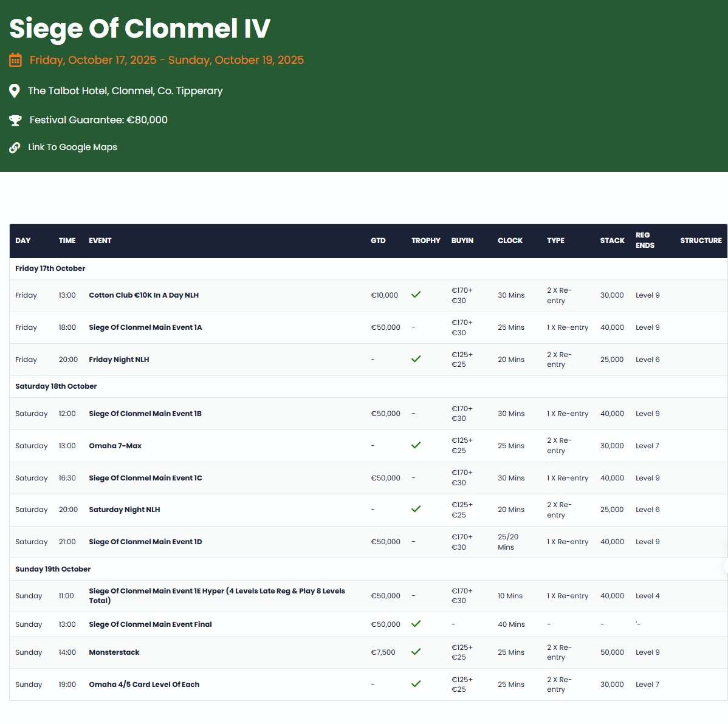Select the BUYIN column header
The height and width of the screenshot is (724, 728).
click(462, 241)
